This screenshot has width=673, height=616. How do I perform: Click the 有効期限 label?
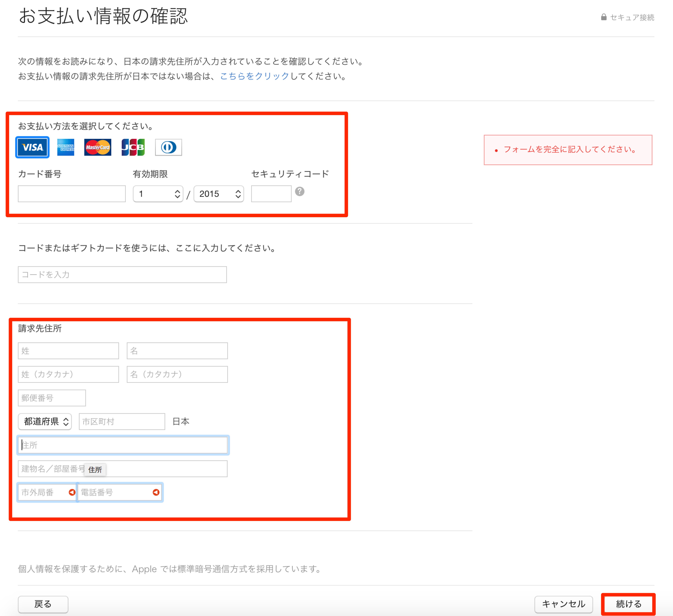click(x=150, y=174)
